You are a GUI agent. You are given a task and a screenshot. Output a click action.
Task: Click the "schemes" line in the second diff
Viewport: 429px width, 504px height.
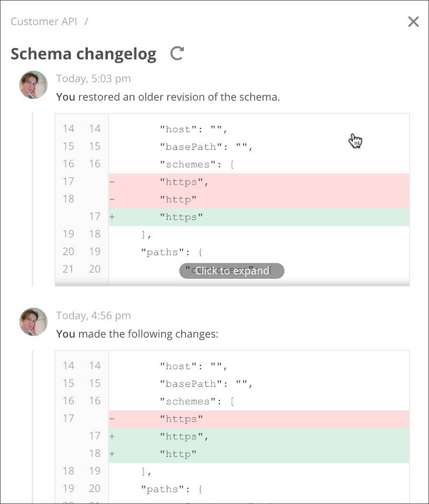(x=259, y=401)
